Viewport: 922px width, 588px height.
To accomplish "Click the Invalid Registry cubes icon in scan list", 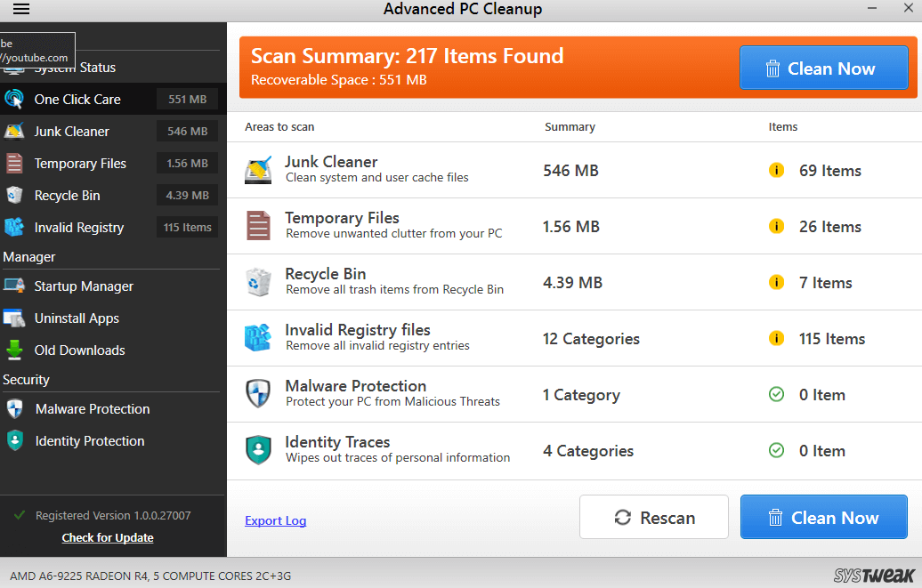I will pos(258,338).
